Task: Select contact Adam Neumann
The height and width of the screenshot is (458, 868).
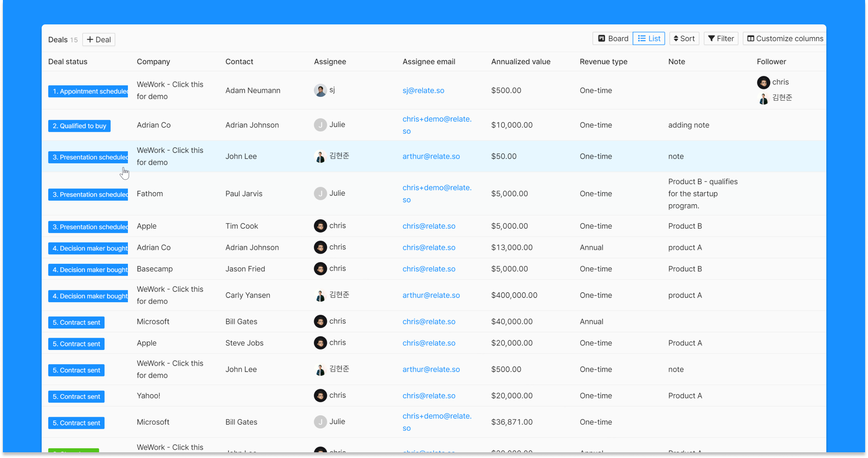Action: pyautogui.click(x=253, y=90)
